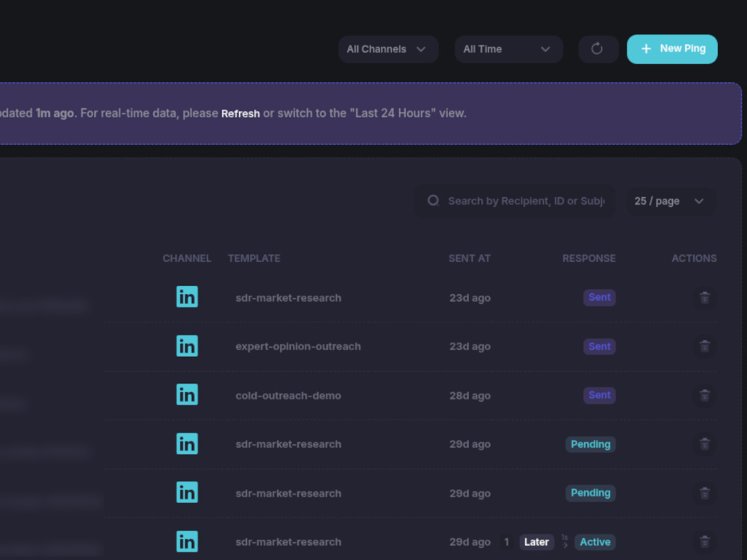Open the All Time range dropdown
The image size is (747, 560).
[509, 49]
